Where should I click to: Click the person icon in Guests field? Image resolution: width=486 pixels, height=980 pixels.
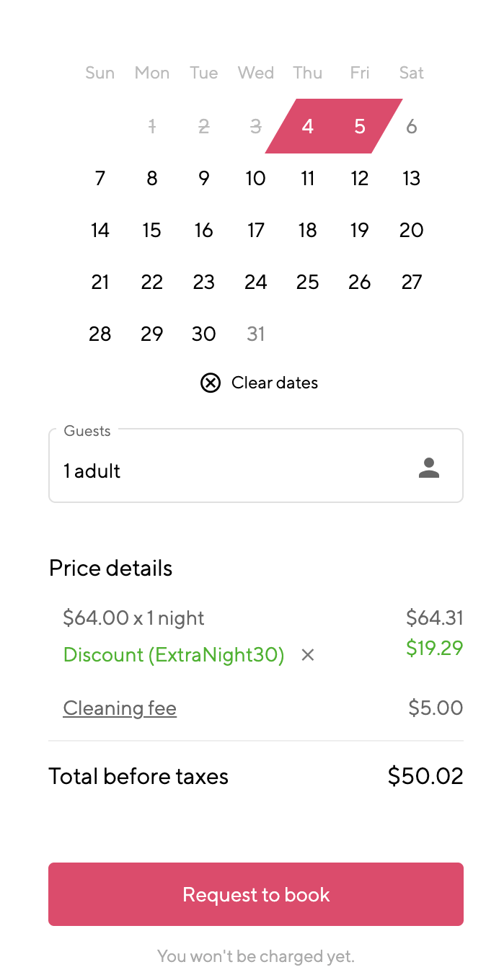tap(429, 468)
